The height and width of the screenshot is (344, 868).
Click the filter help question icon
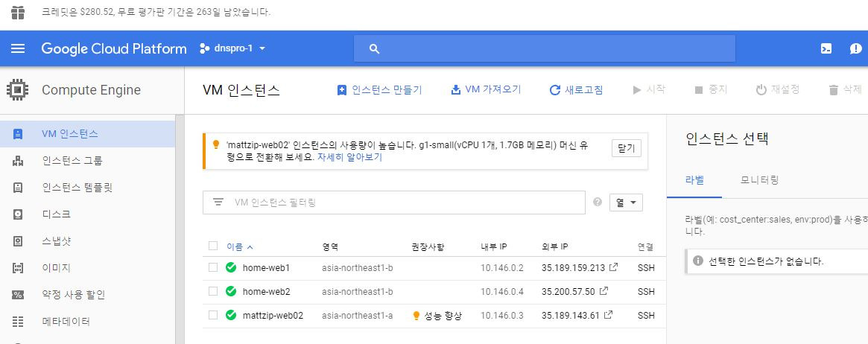[x=598, y=202]
